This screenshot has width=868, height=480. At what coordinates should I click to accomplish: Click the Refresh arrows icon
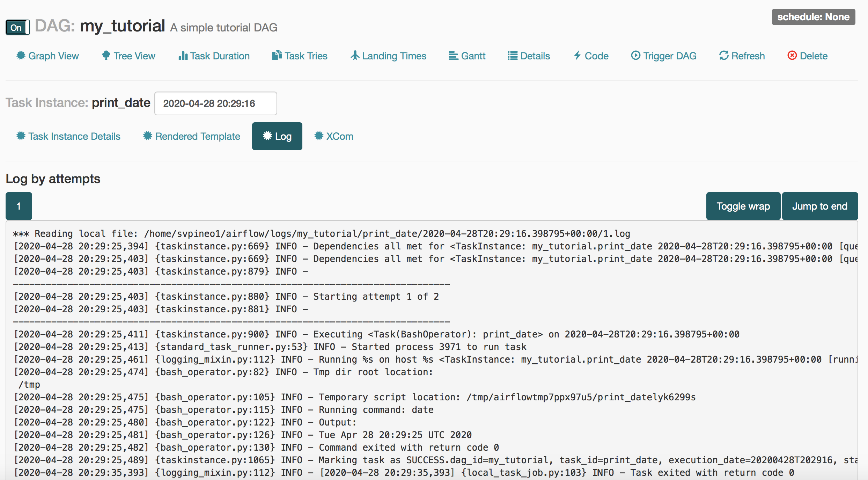tap(724, 56)
